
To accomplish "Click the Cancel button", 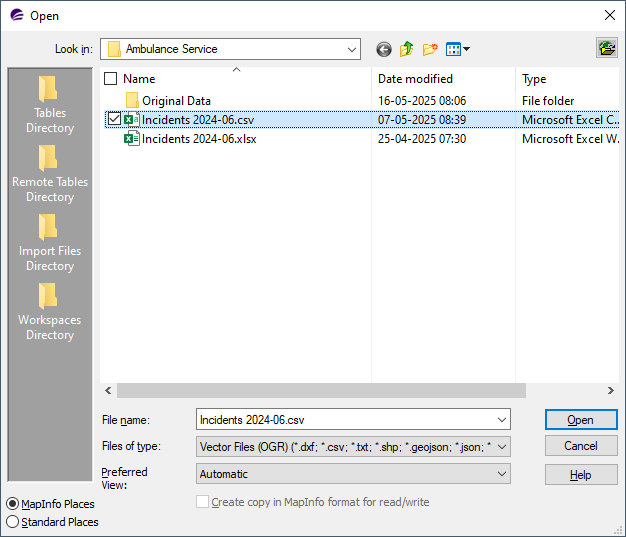I will (581, 446).
